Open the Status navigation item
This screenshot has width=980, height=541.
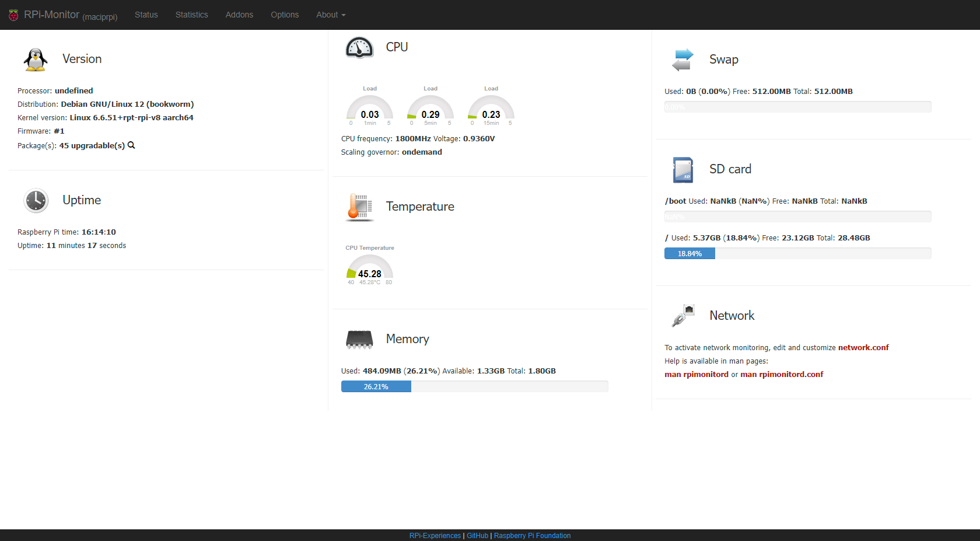click(x=146, y=15)
